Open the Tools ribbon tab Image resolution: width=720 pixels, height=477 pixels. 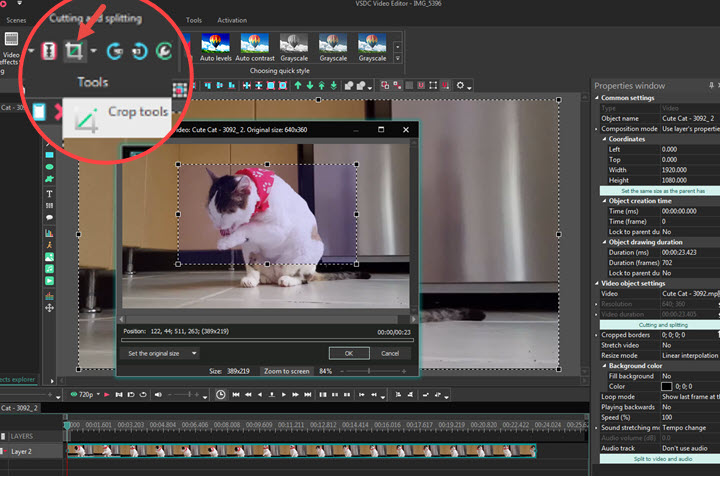pyautogui.click(x=193, y=20)
